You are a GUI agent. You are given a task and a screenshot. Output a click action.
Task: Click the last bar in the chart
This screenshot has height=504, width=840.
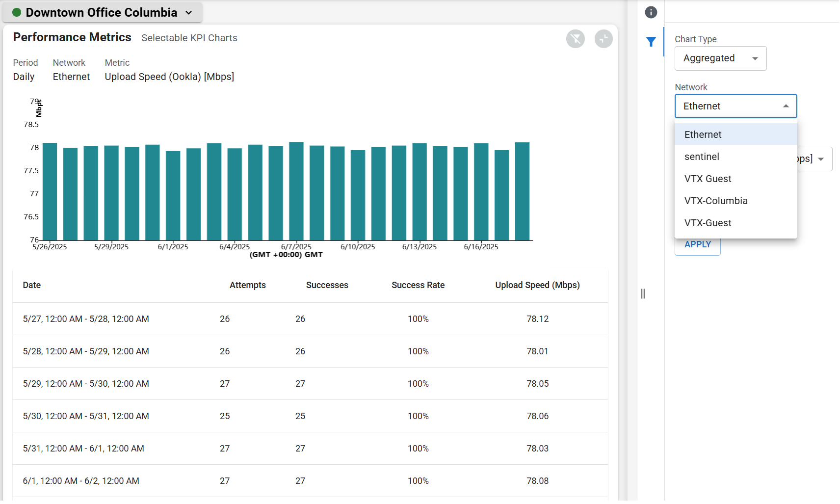[522, 191]
